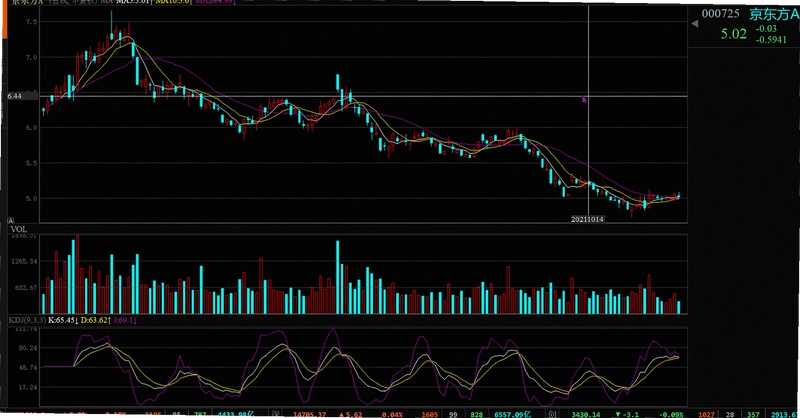Click the -0.09% change in status bar
The image size is (800, 418).
coord(671,414)
